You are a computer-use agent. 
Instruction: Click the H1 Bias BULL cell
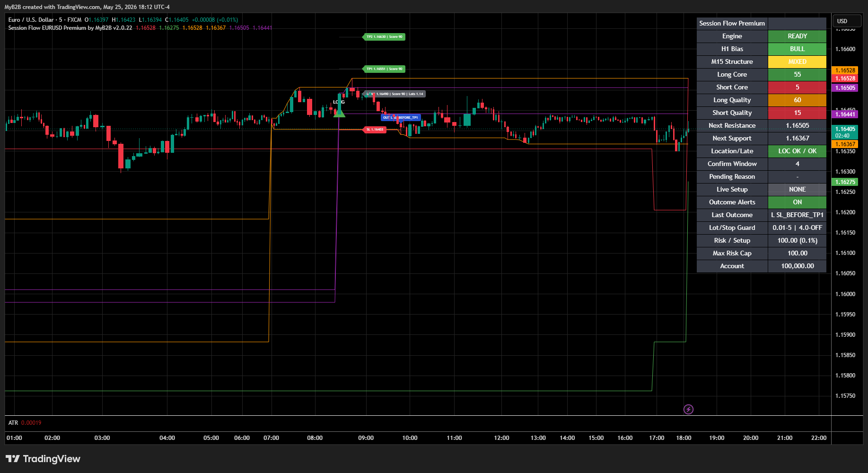[x=797, y=49]
